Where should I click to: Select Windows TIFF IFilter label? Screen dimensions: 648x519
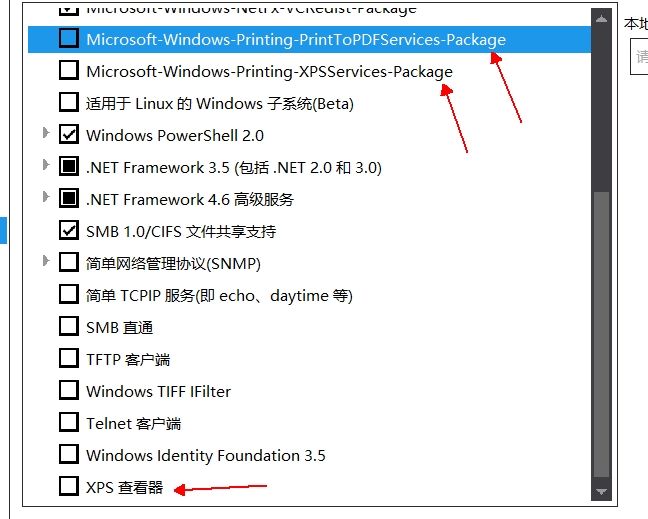coord(158,391)
